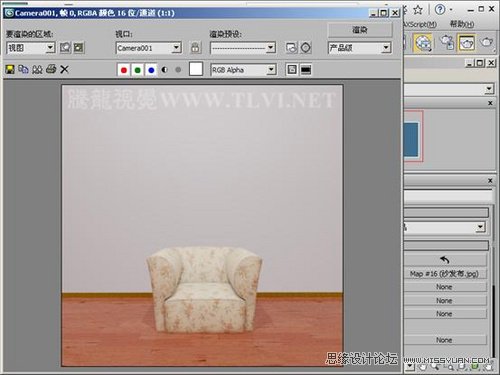Click the Copy Image icon
Image resolution: width=500 pixels, height=375 pixels.
(x=23, y=69)
